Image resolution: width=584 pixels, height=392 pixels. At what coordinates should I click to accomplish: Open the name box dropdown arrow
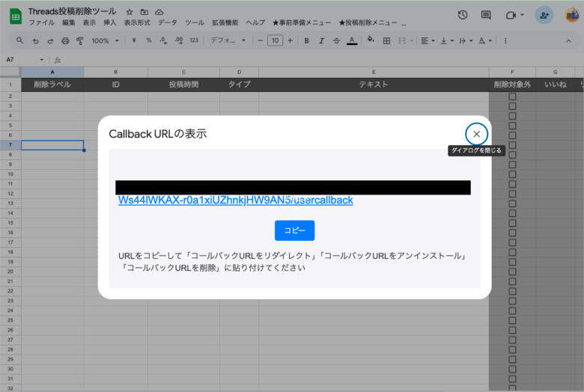42,60
